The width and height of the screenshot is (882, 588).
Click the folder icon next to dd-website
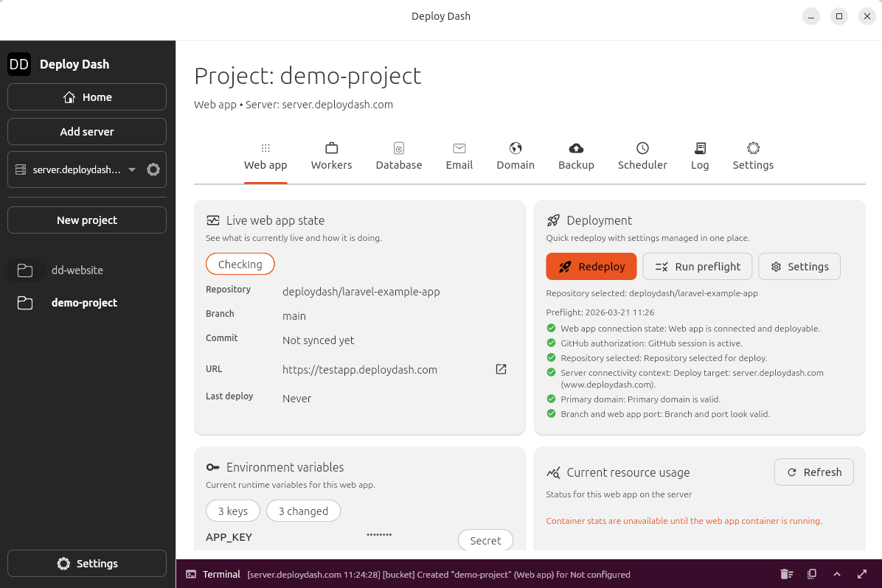(24, 270)
